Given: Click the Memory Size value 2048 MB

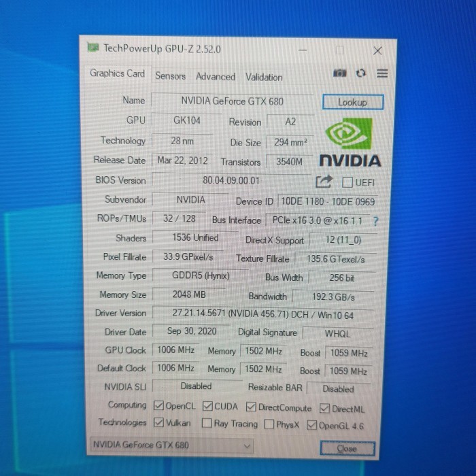Looking at the screenshot, I should point(189,294).
